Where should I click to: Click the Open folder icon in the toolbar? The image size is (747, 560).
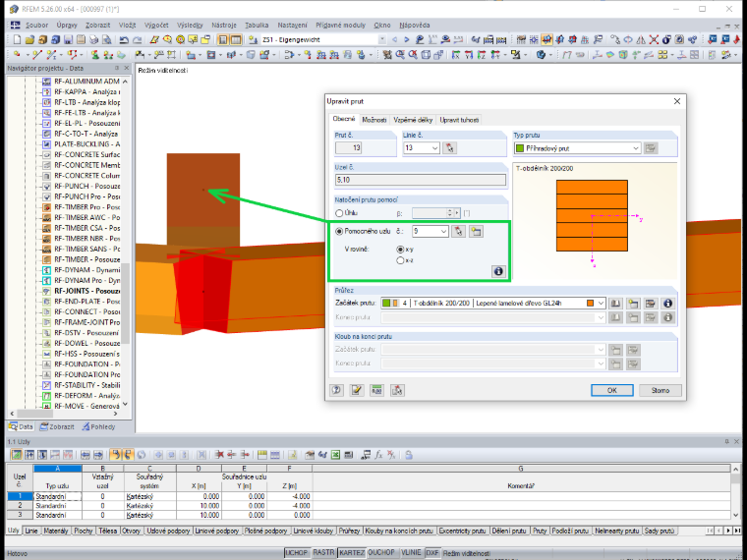(29, 39)
